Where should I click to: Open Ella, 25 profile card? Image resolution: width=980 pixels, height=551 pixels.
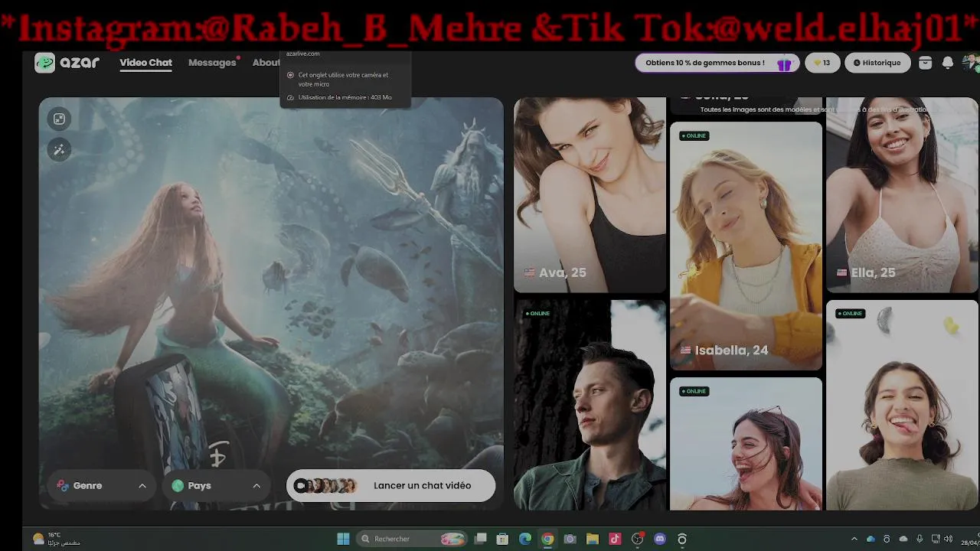tap(902, 194)
